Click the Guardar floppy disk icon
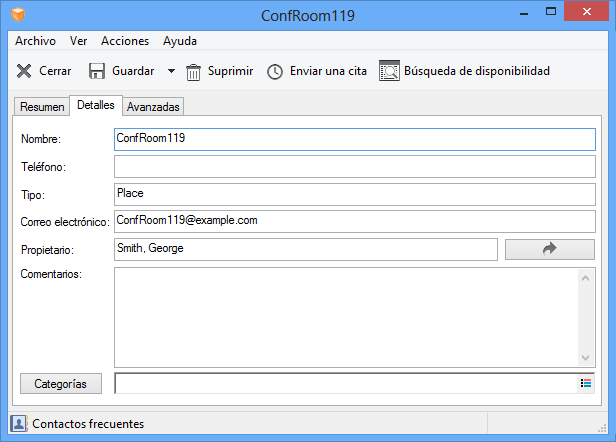Viewport: 616px width, 442px height. tap(97, 71)
